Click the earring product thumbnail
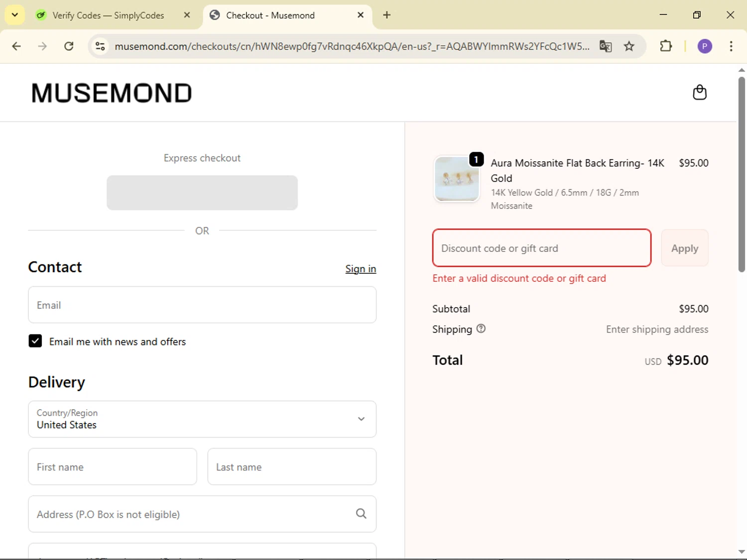 click(457, 179)
